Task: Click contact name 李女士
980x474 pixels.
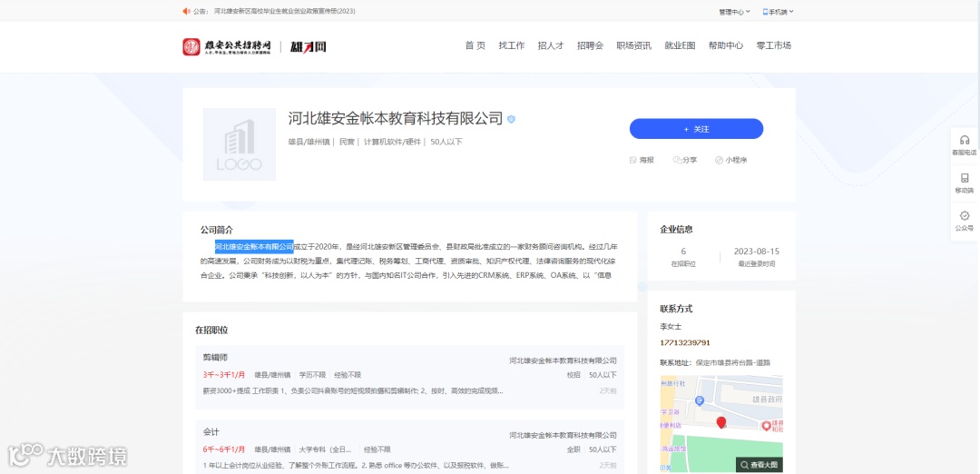Action: (671, 326)
